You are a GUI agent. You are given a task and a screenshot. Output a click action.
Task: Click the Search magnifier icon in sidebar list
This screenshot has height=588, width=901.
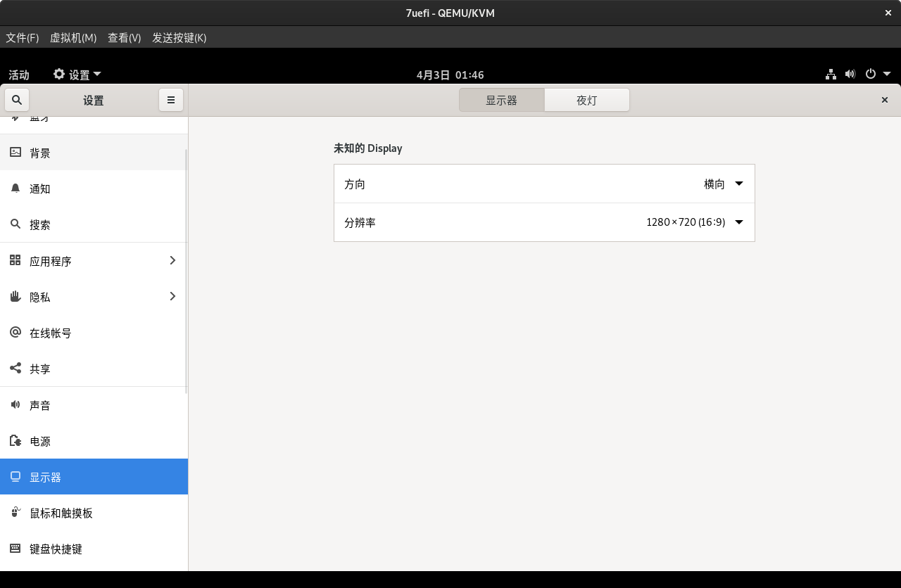15,224
